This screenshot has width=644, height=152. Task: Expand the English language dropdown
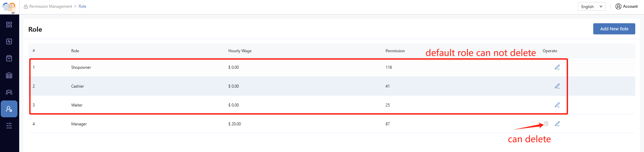[x=592, y=6]
